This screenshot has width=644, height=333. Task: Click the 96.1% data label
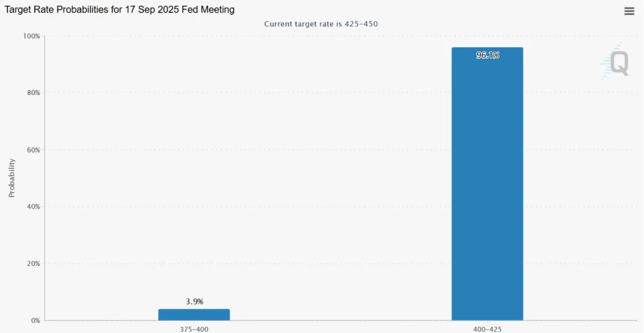(487, 55)
